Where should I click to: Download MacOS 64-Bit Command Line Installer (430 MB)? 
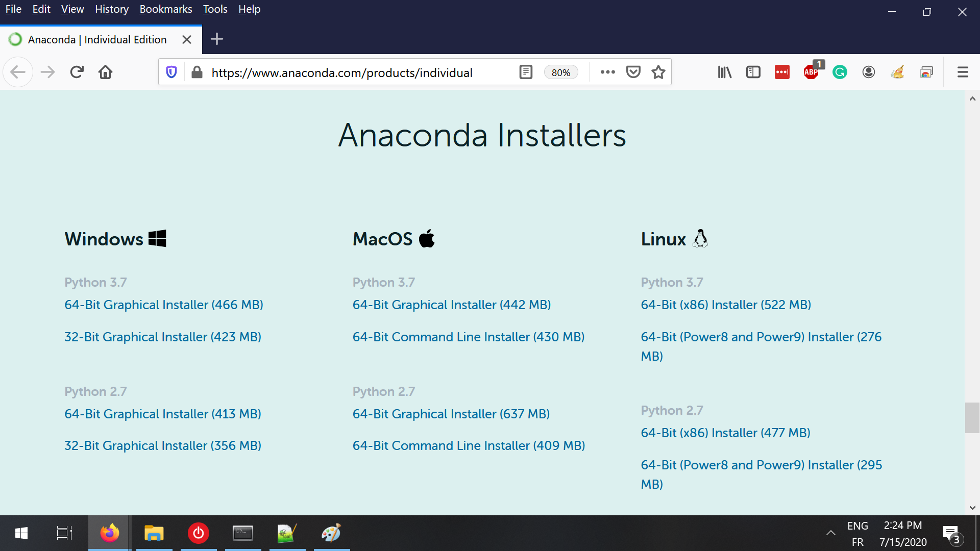(x=469, y=337)
